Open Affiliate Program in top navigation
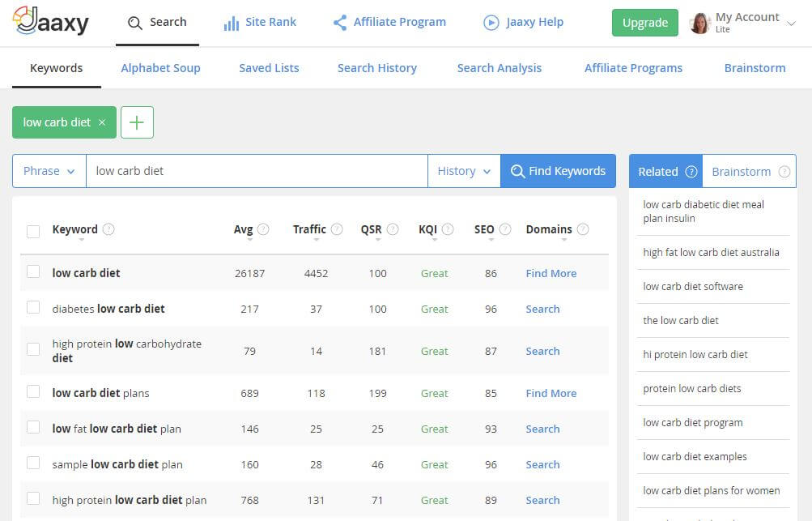Viewport: 812px width, 521px height. [389, 23]
